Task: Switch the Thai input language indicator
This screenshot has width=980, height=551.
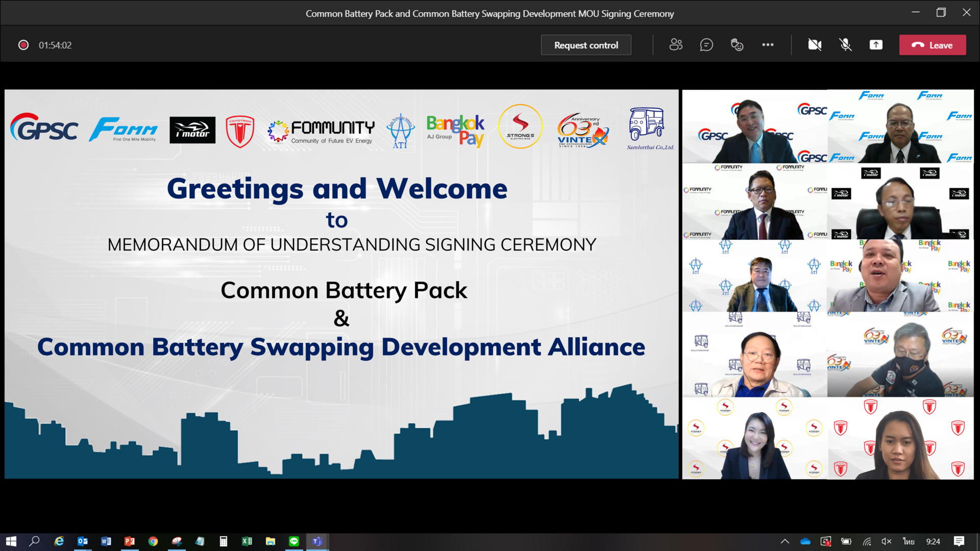Action: click(x=909, y=541)
